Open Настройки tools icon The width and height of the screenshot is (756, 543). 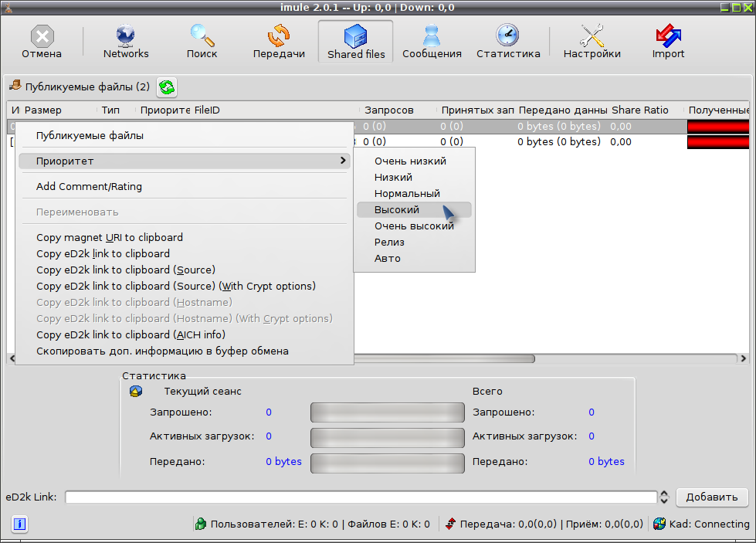[592, 36]
